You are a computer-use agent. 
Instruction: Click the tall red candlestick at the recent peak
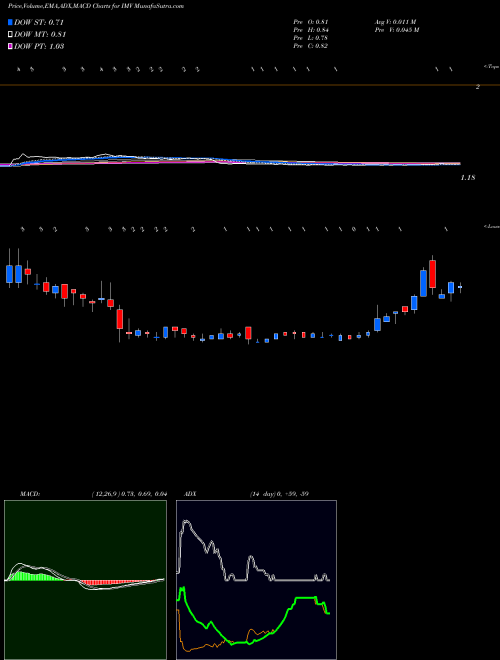(x=432, y=274)
